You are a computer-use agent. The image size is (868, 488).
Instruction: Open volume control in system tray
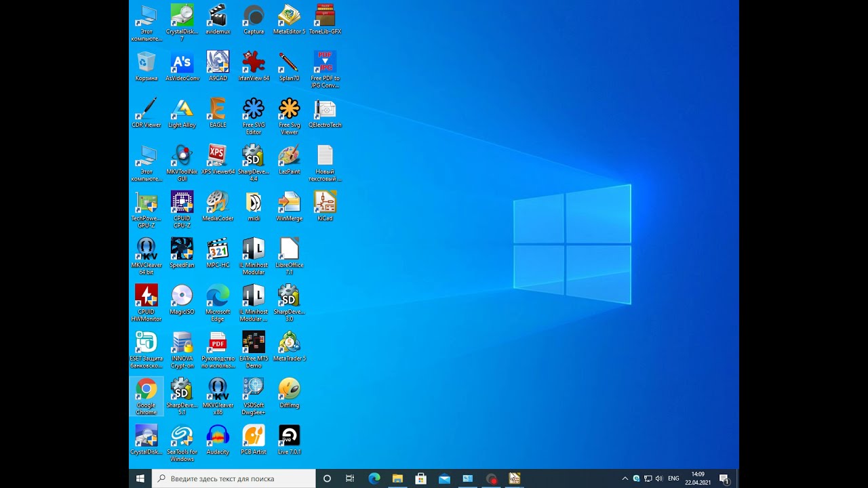pos(658,479)
